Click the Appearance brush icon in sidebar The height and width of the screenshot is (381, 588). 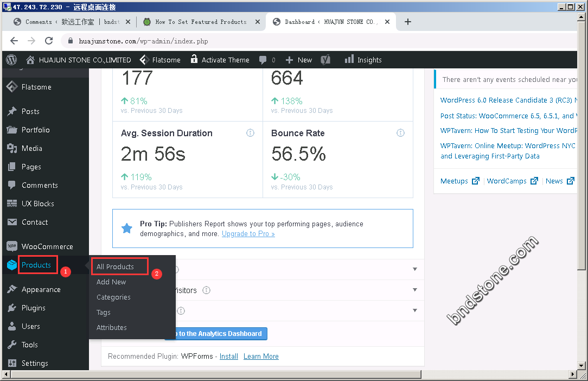coord(12,289)
